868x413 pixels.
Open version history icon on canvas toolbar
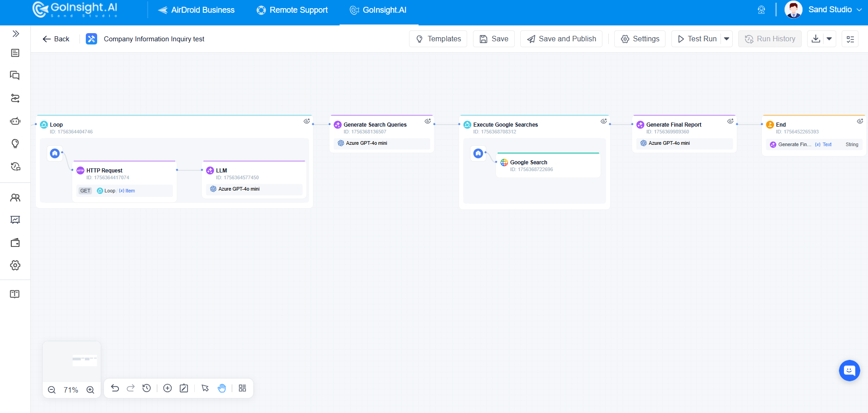[x=146, y=388]
